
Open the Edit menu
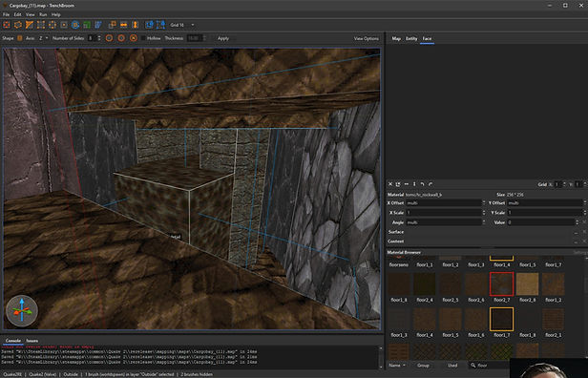coord(17,14)
